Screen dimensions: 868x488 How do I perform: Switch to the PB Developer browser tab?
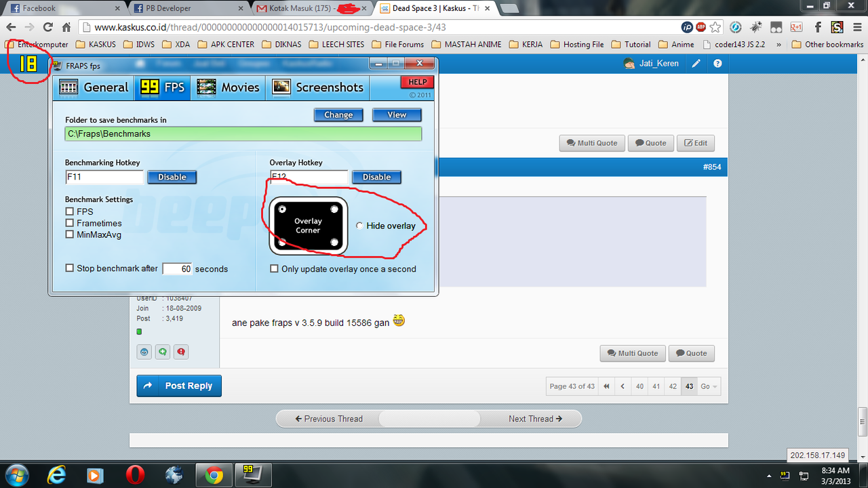click(186, 8)
